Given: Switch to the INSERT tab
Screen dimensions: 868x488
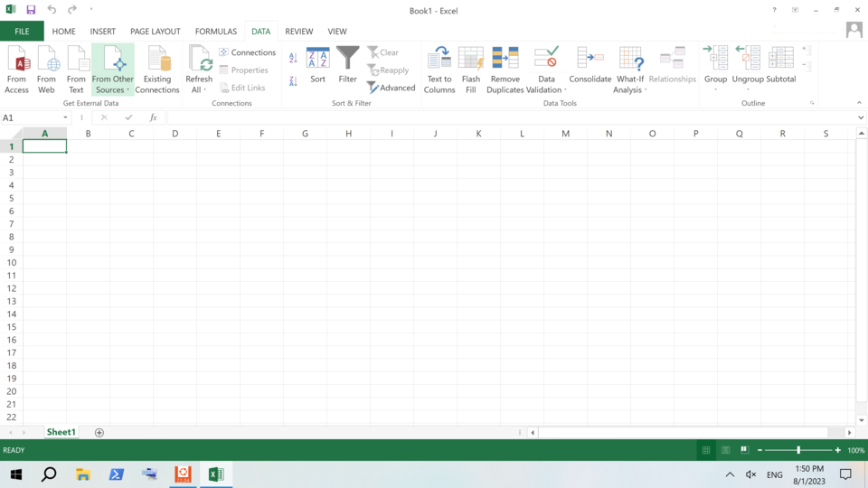Looking at the screenshot, I should pyautogui.click(x=103, y=31).
